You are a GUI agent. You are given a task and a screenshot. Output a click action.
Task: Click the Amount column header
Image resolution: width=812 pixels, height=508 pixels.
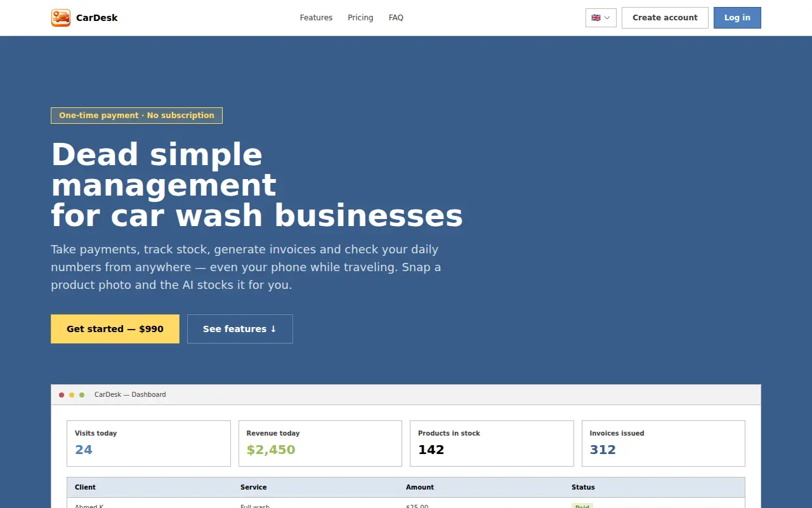pos(420,487)
